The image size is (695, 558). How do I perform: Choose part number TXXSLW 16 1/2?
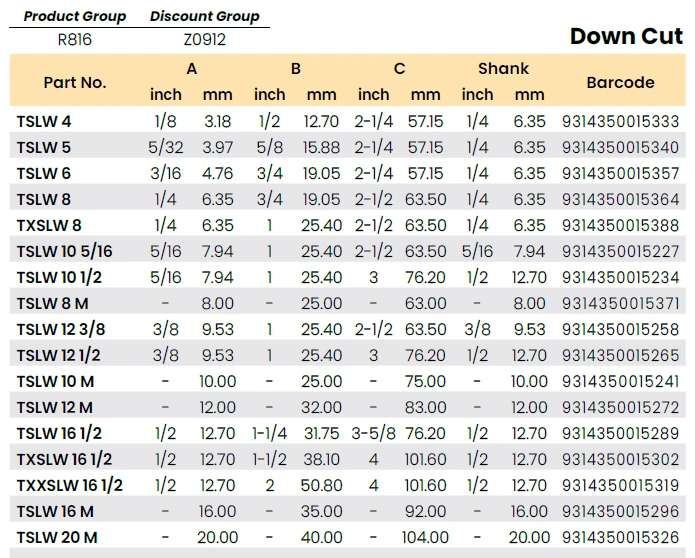(70, 486)
